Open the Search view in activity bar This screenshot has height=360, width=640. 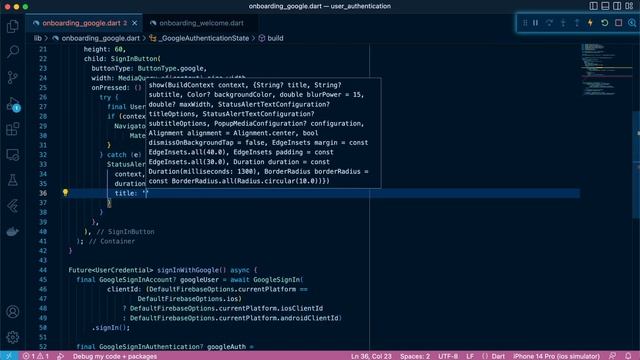[x=13, y=51]
